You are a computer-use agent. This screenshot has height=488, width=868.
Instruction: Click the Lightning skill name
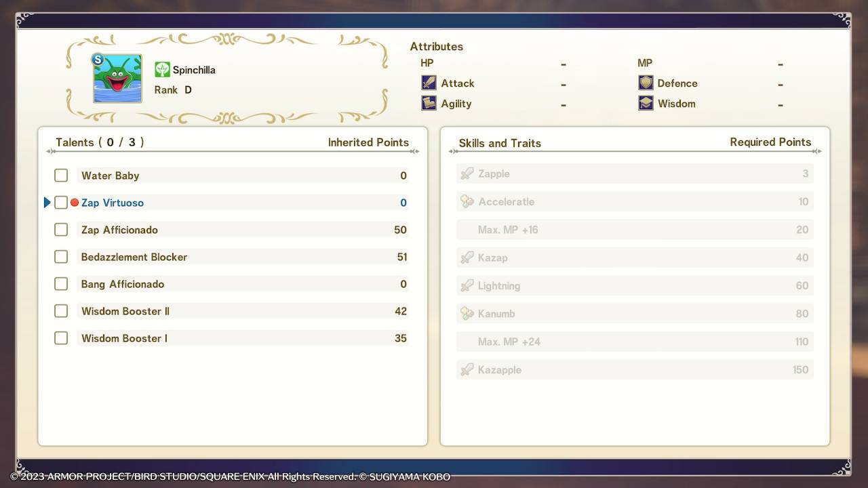(499, 285)
